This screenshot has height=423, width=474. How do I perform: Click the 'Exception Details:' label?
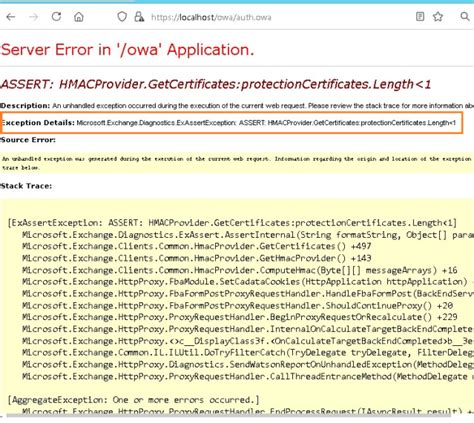pos(38,123)
